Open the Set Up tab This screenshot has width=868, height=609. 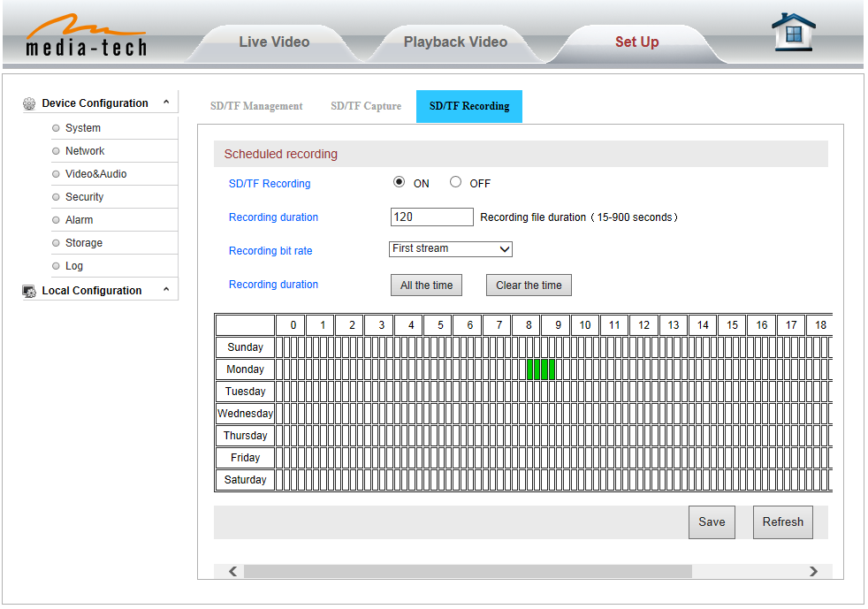pyautogui.click(x=636, y=42)
